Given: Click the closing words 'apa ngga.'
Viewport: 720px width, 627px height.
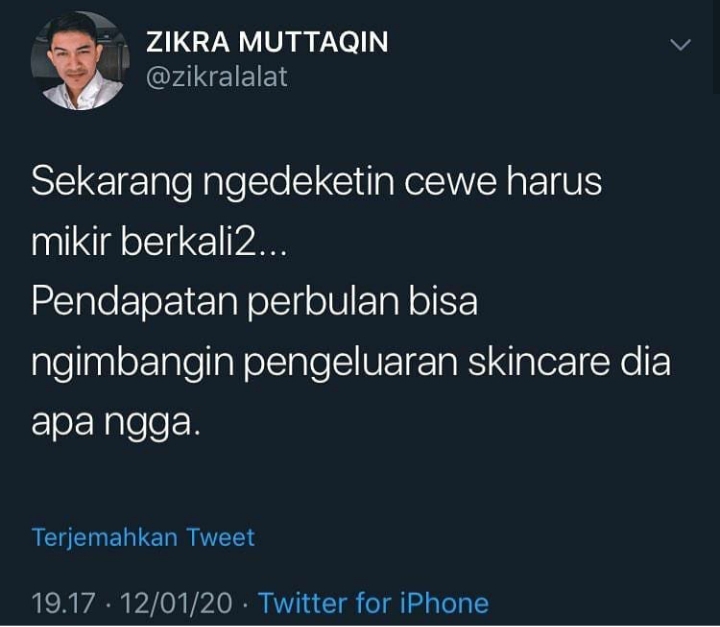Looking at the screenshot, I should point(116,423).
